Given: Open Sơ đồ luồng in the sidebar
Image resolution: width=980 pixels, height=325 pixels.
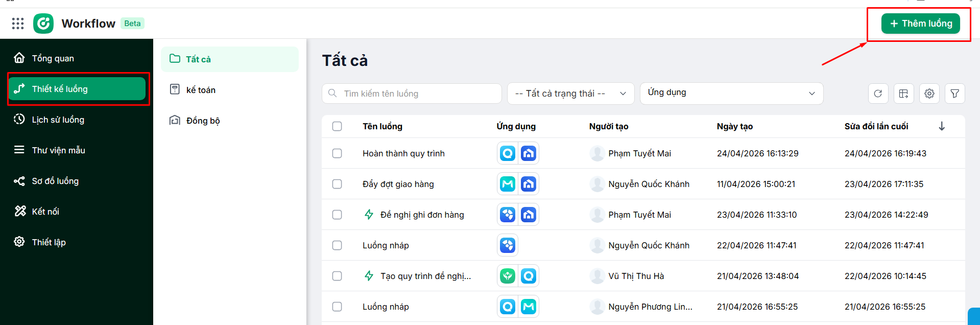Looking at the screenshot, I should coord(55,181).
